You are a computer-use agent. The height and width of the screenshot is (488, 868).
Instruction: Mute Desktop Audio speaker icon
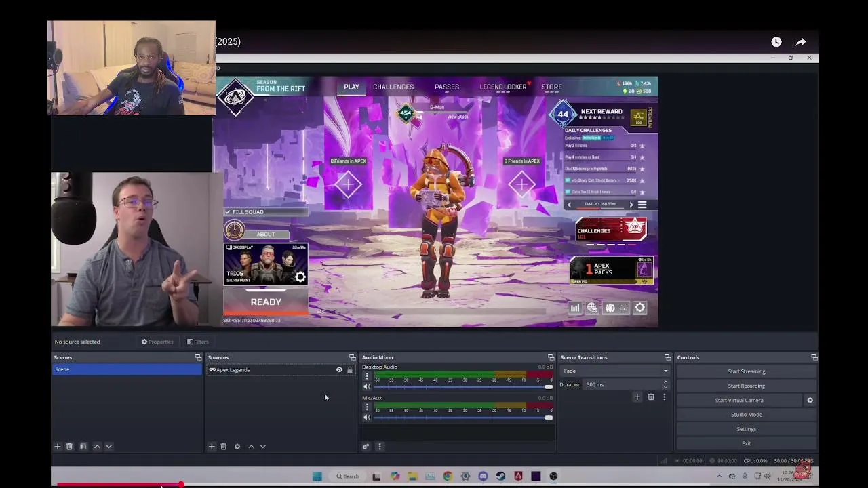click(367, 387)
